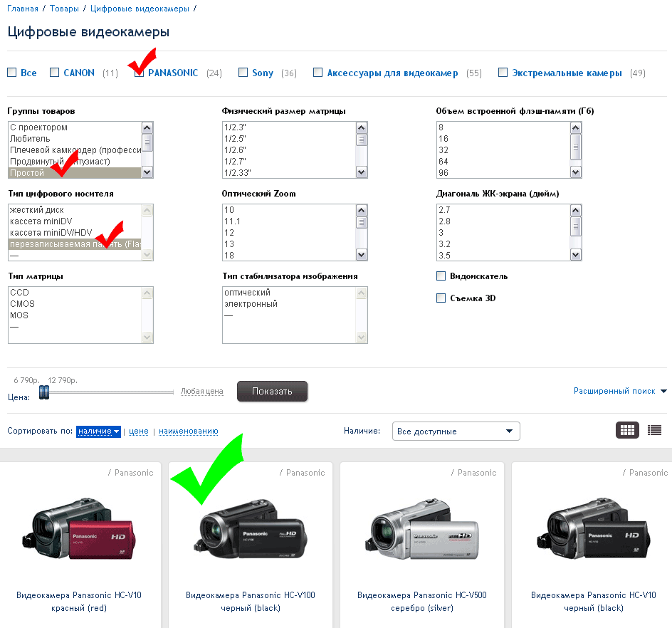Image resolution: width=672 pixels, height=628 pixels.
Task: Check the CANON checkbox
Action: pyautogui.click(x=54, y=73)
